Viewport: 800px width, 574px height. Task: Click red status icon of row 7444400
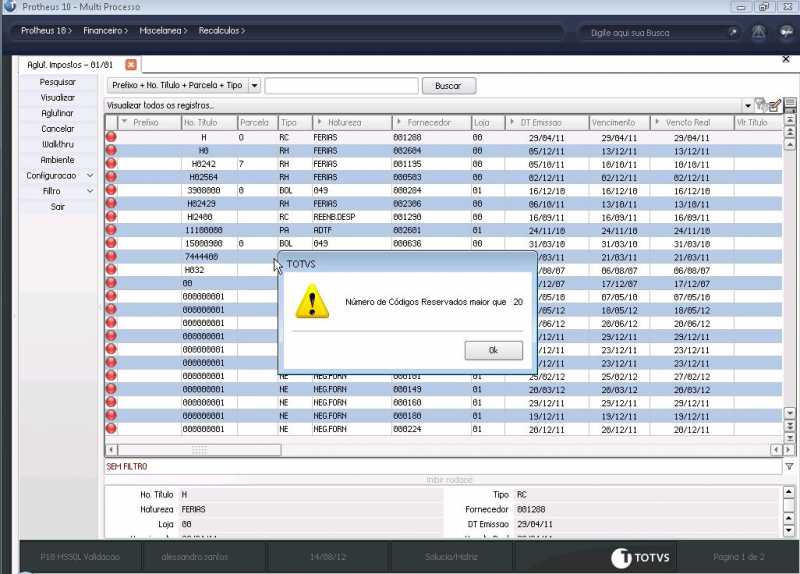pos(111,257)
